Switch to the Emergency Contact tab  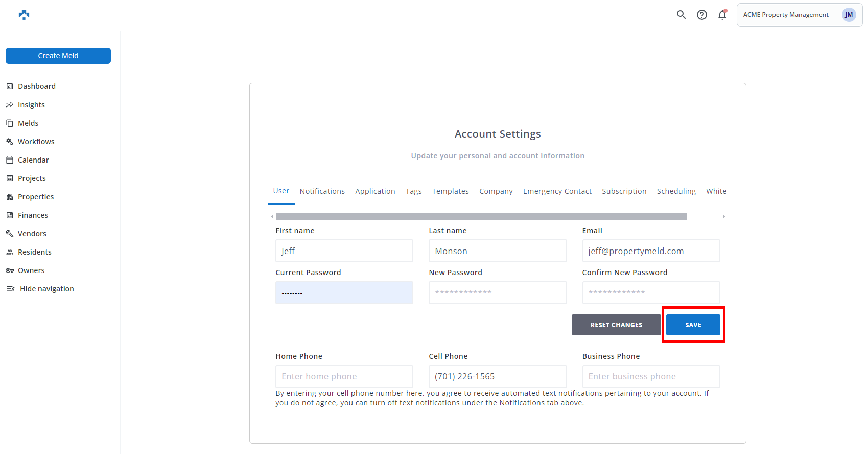[557, 191]
